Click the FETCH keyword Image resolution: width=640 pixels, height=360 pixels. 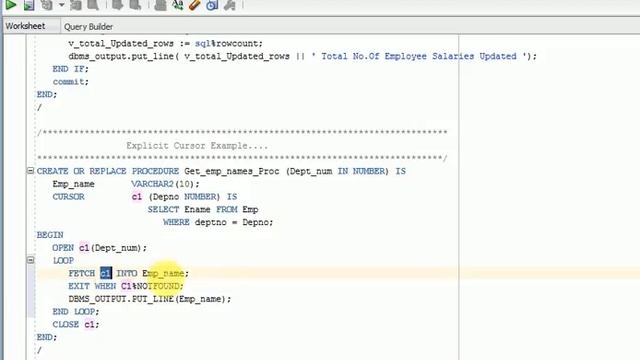[81, 273]
